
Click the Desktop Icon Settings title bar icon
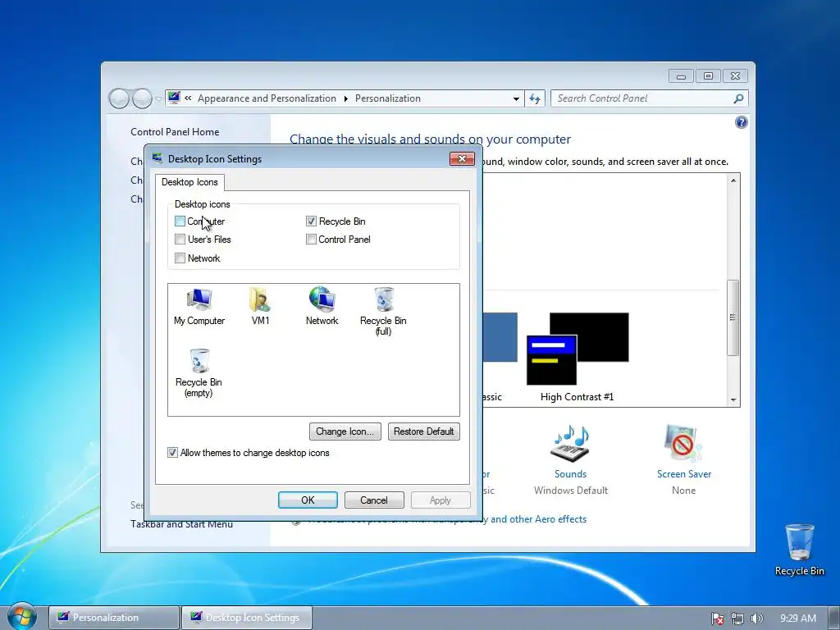[157, 158]
